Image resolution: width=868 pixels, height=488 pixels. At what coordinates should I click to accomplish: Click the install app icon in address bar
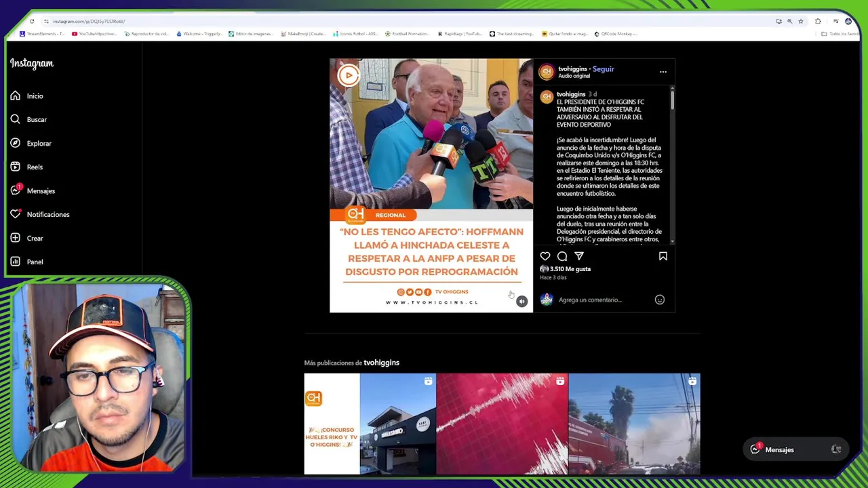778,21
